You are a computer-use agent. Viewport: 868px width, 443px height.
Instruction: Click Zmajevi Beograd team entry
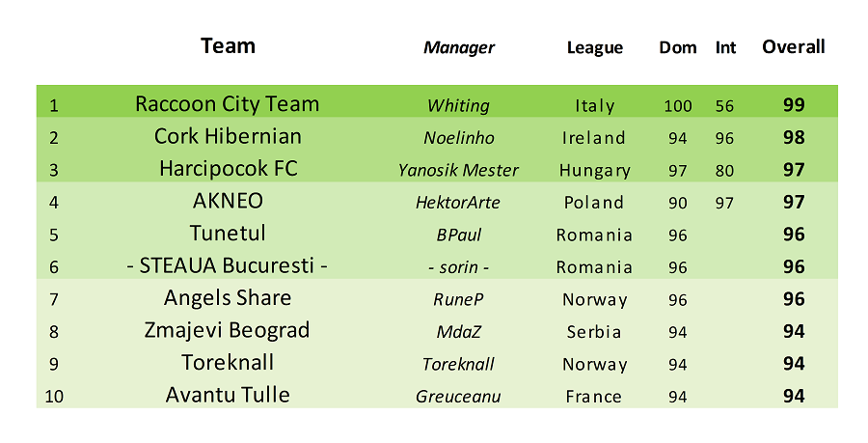[x=227, y=330]
